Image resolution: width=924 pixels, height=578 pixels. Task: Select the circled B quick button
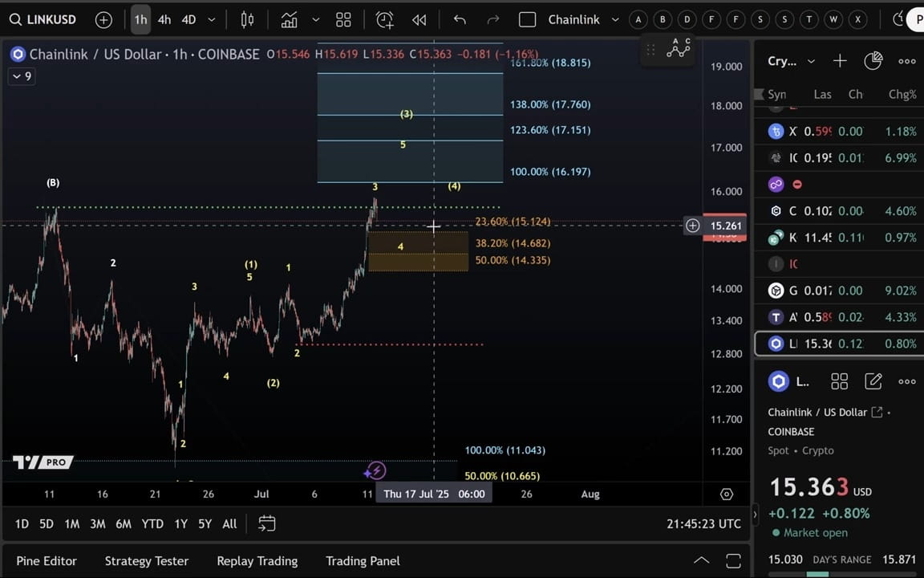coord(663,19)
